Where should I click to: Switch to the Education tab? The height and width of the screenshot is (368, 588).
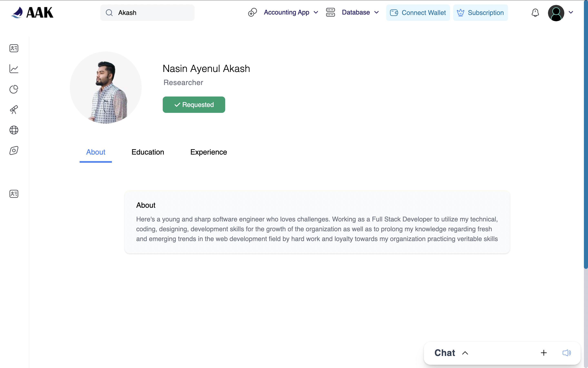point(148,152)
